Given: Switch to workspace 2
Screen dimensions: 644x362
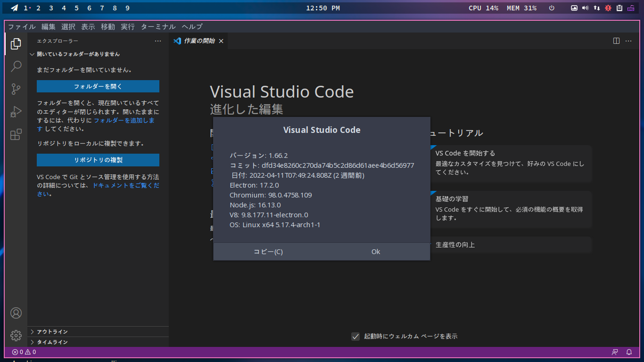Looking at the screenshot, I should coord(38,8).
